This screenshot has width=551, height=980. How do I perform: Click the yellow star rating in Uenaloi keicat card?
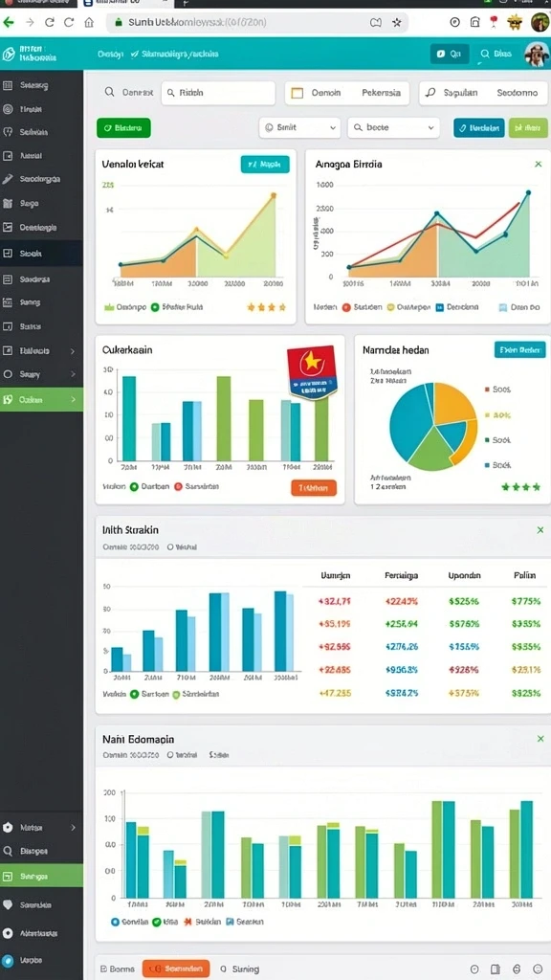click(267, 307)
